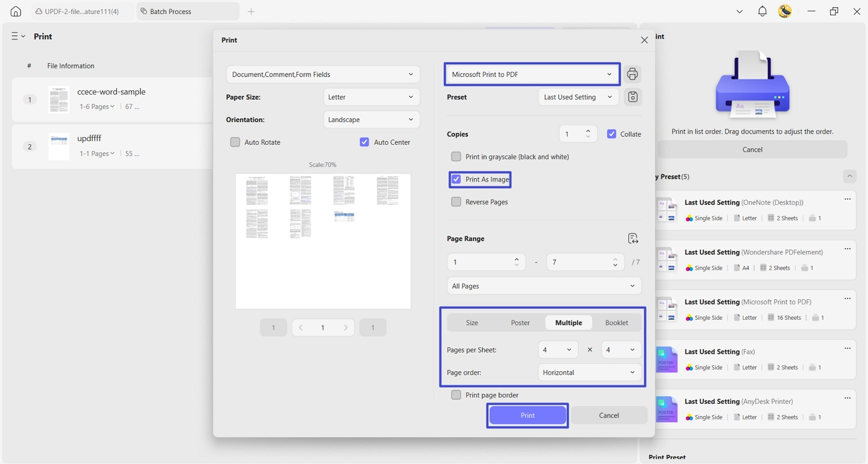This screenshot has width=868, height=464.
Task: Click the page range start field
Action: (486, 262)
